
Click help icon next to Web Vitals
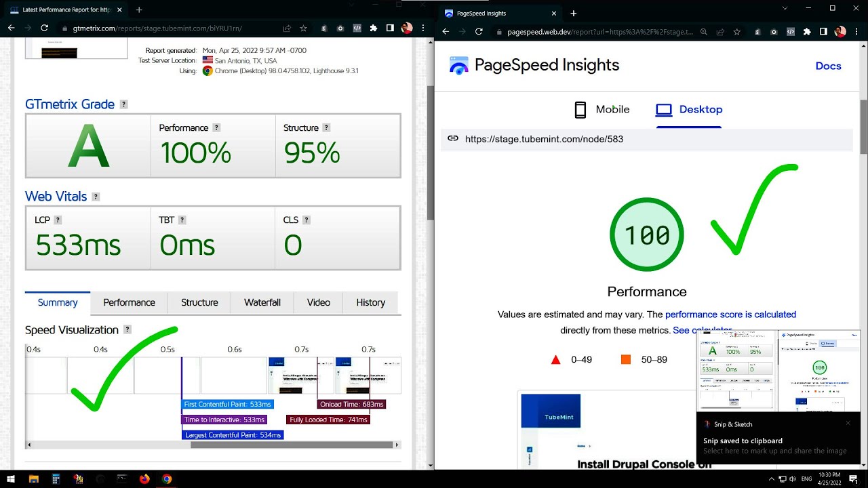(x=96, y=197)
